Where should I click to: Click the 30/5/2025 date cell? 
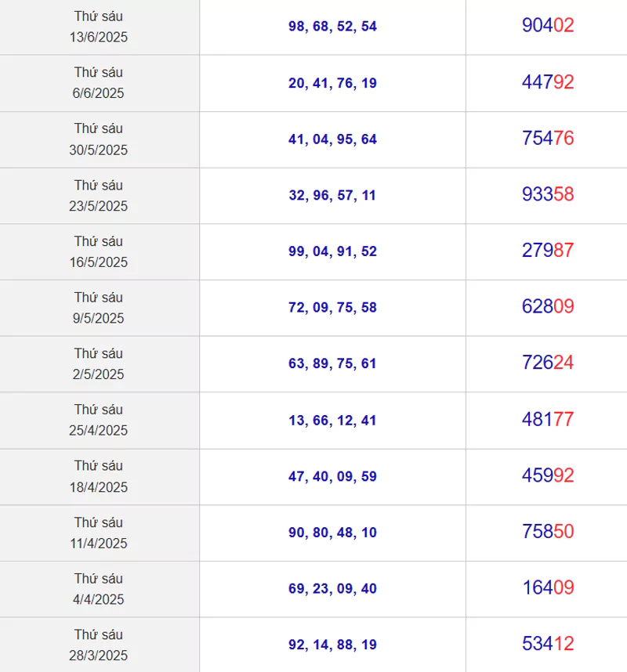pos(99,139)
